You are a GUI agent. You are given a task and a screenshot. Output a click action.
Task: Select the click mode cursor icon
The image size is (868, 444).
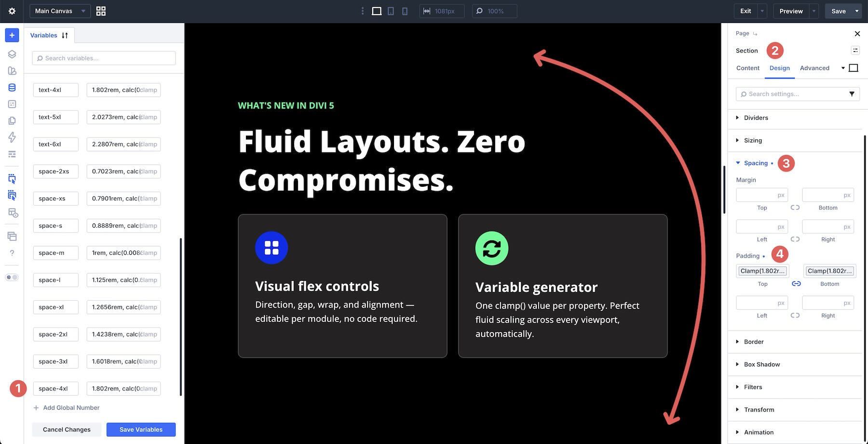(x=12, y=179)
